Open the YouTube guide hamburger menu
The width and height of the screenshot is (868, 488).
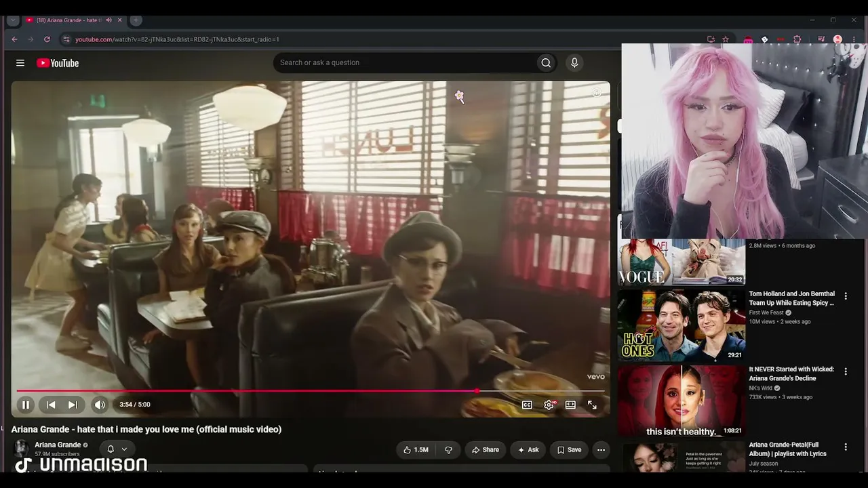(x=20, y=63)
